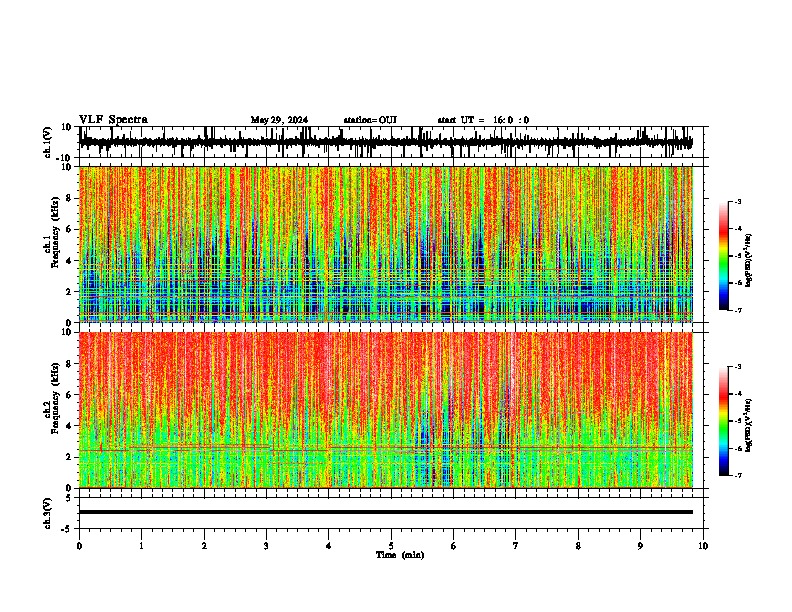Click the "0" tick on the time axis
Viewport: 792px width, 612px height.
point(79,546)
